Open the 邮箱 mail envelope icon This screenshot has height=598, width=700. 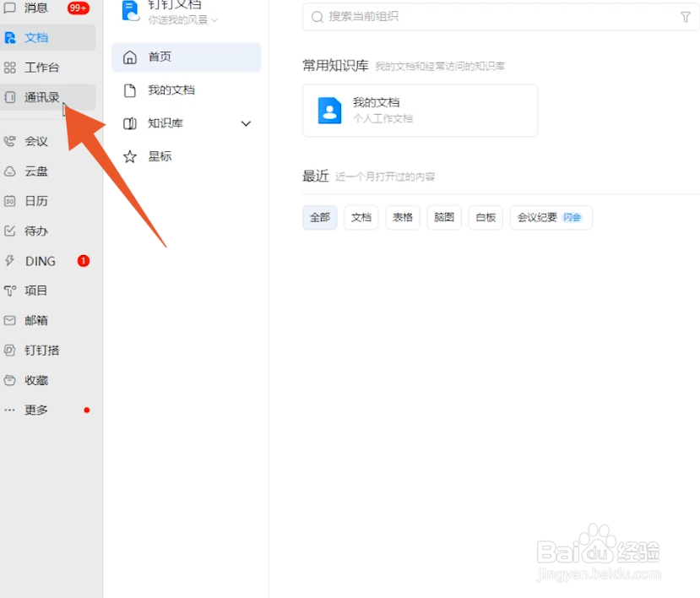coord(10,320)
